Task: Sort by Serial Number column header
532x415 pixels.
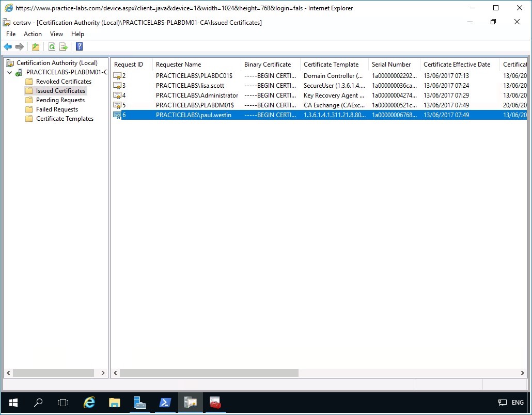Action: 394,65
